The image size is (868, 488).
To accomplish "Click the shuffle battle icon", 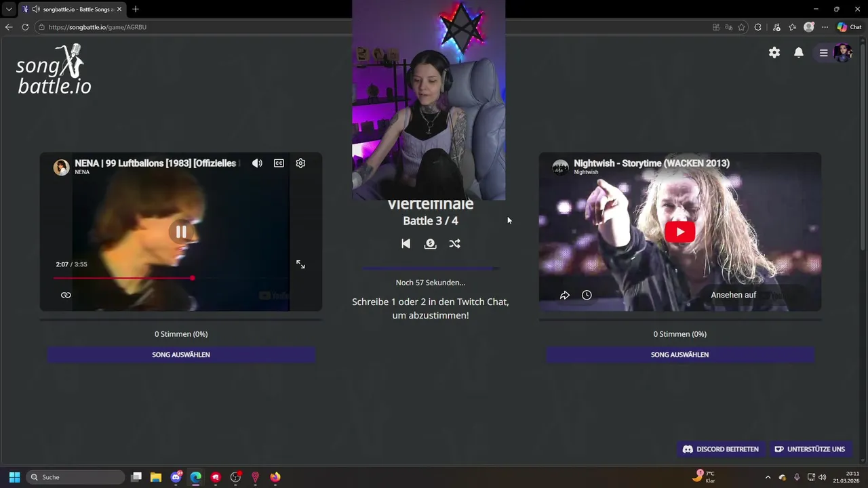I will point(454,243).
